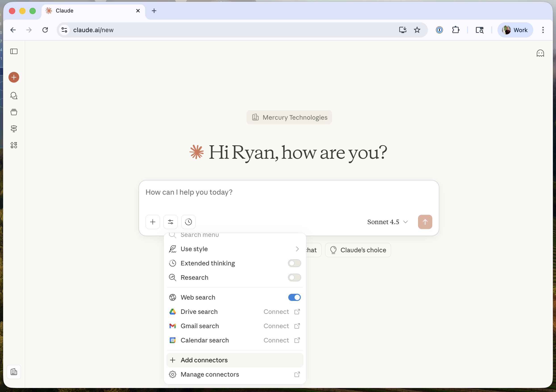Turn on the Research toggle

pos(294,277)
